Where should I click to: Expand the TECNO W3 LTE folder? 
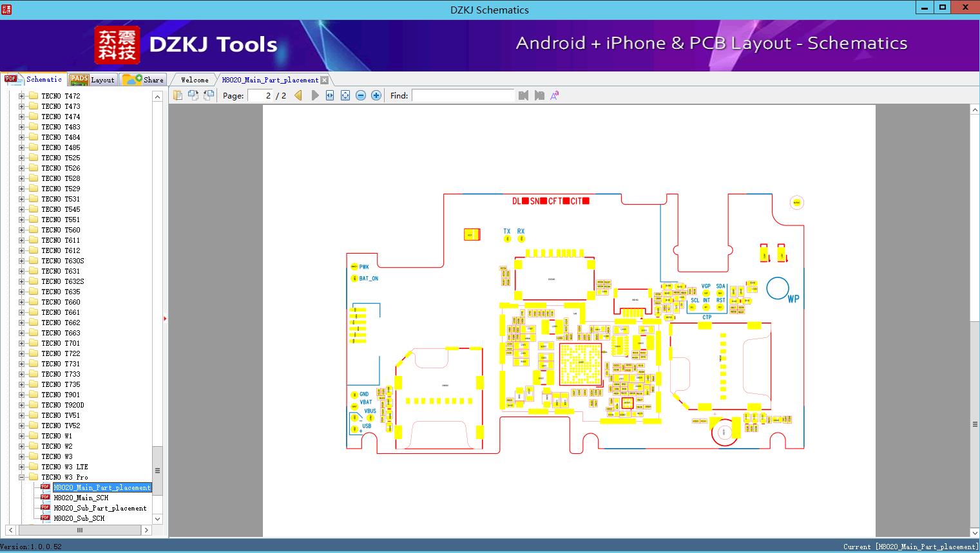point(21,467)
